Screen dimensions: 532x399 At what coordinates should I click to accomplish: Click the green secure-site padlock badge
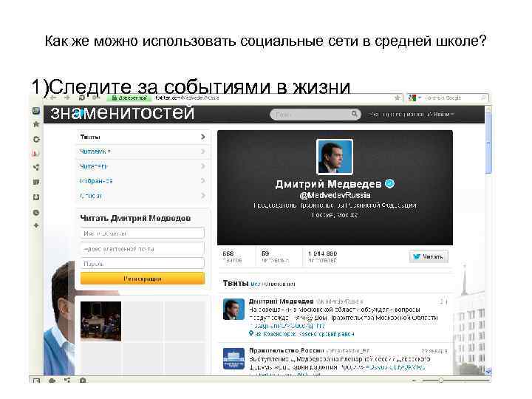129,98
